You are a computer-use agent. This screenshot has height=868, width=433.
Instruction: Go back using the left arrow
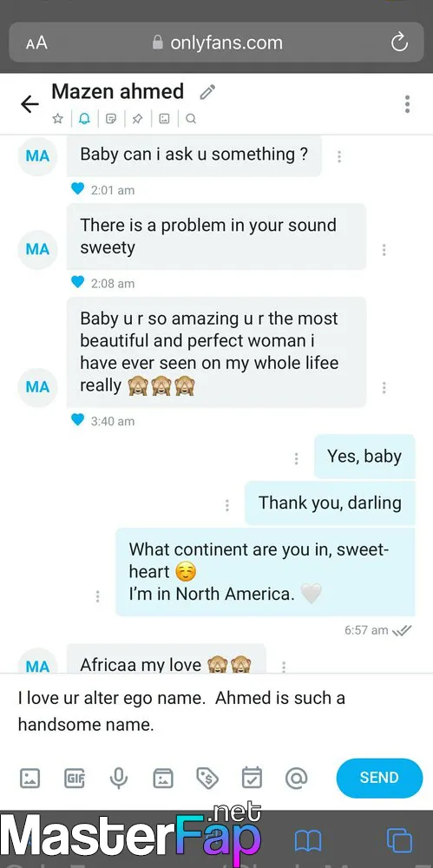point(30,104)
